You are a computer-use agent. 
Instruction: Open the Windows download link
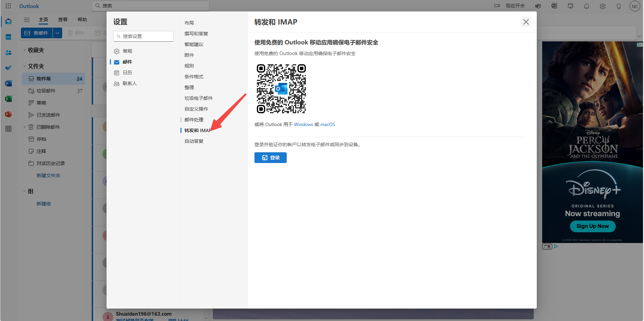coord(304,124)
